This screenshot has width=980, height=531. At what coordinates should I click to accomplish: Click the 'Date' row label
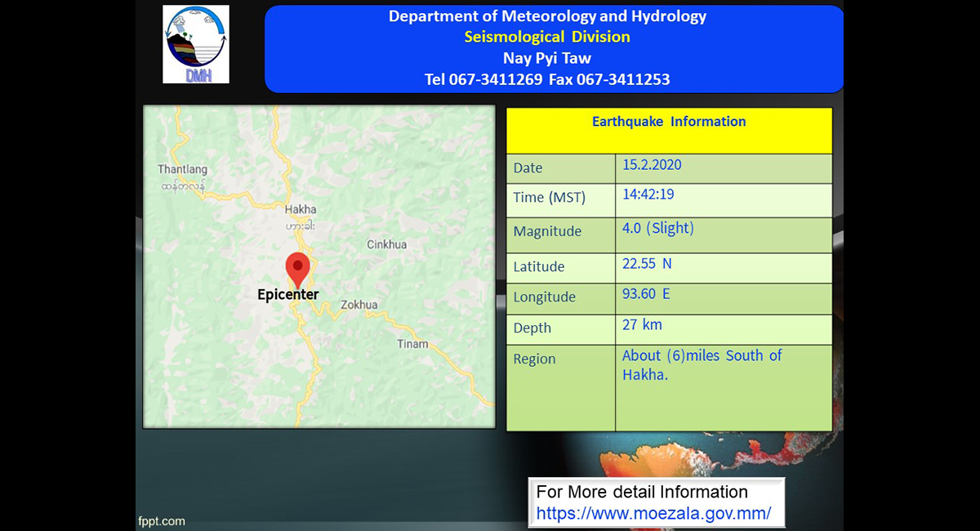[x=528, y=168]
